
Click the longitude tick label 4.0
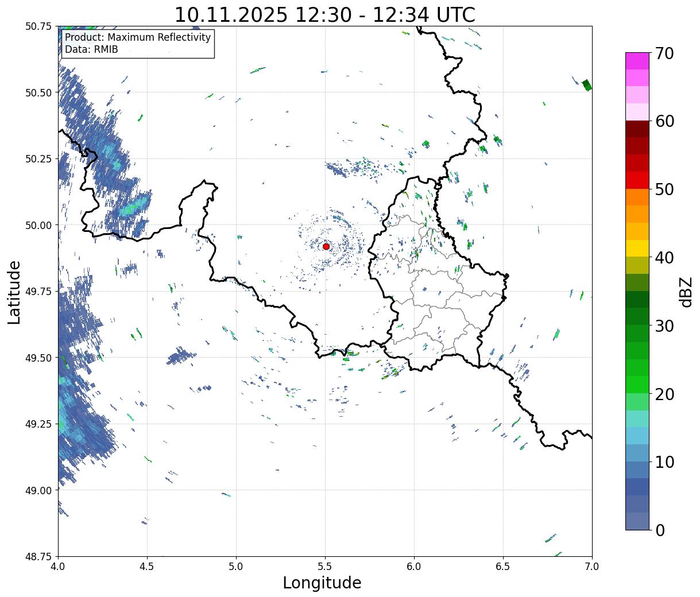coord(58,567)
